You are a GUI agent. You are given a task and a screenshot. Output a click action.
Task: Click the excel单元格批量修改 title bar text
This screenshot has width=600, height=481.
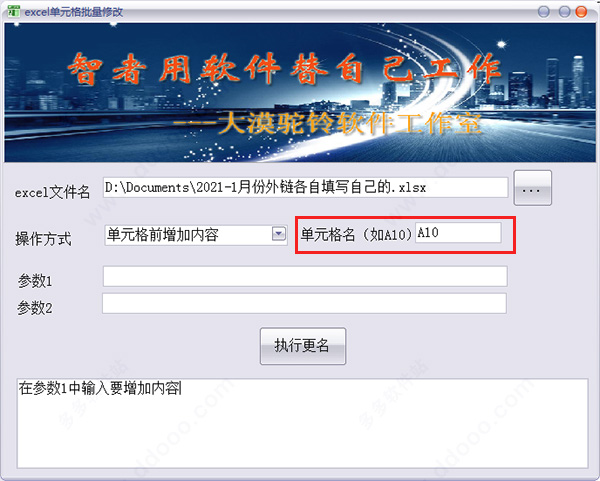[74, 12]
